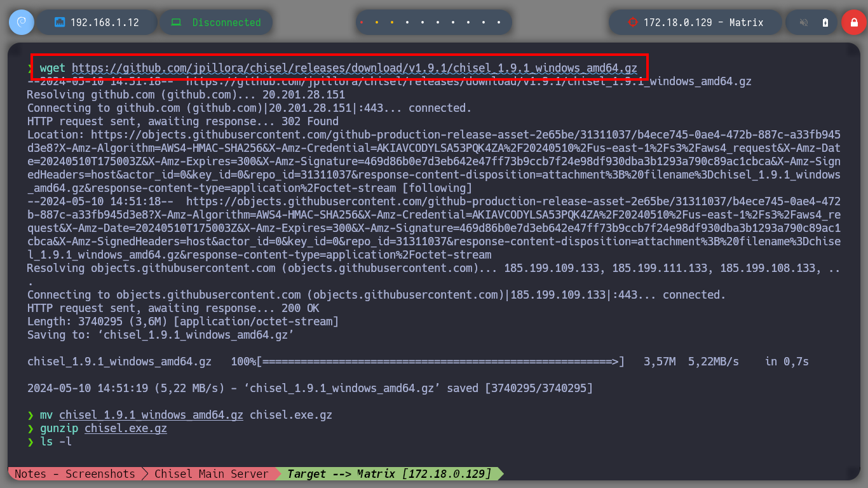This screenshot has width=868, height=488.
Task: Click the '5,22MB/s' download speed value
Action: click(x=714, y=362)
